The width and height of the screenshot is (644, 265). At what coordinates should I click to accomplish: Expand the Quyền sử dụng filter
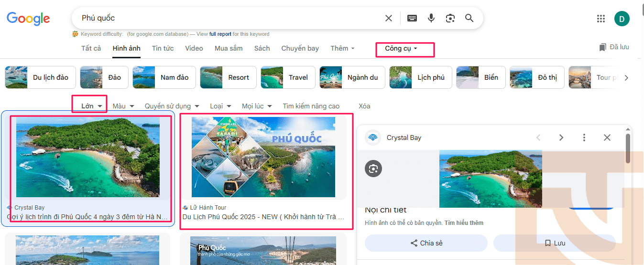click(x=172, y=106)
